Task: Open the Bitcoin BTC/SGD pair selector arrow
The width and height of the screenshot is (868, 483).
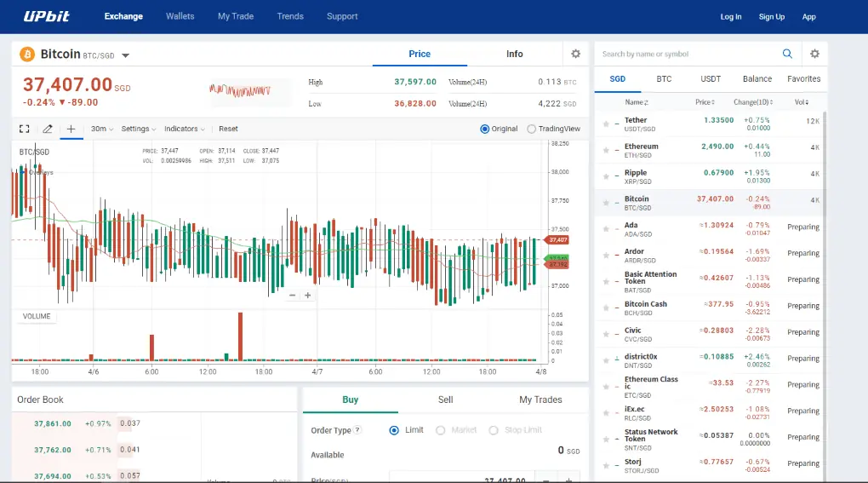Action: coord(126,55)
